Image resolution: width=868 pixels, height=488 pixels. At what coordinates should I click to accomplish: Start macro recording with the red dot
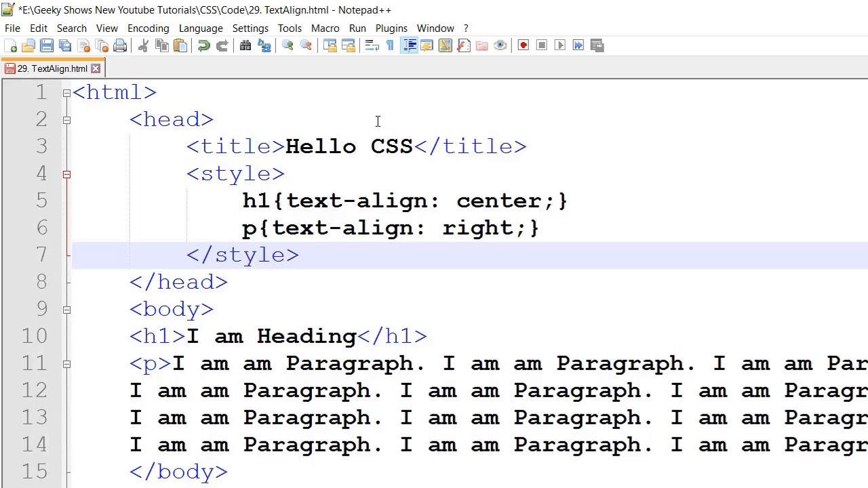click(523, 45)
